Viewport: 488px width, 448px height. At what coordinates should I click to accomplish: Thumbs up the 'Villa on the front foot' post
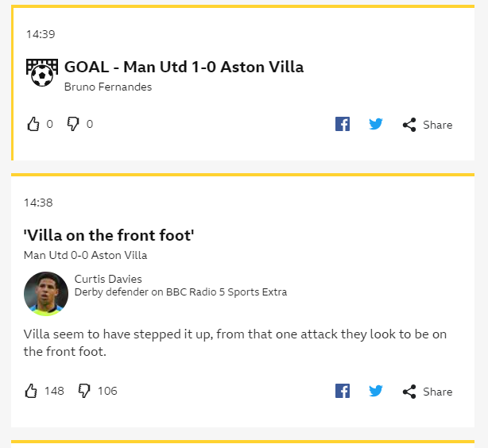tap(31, 391)
